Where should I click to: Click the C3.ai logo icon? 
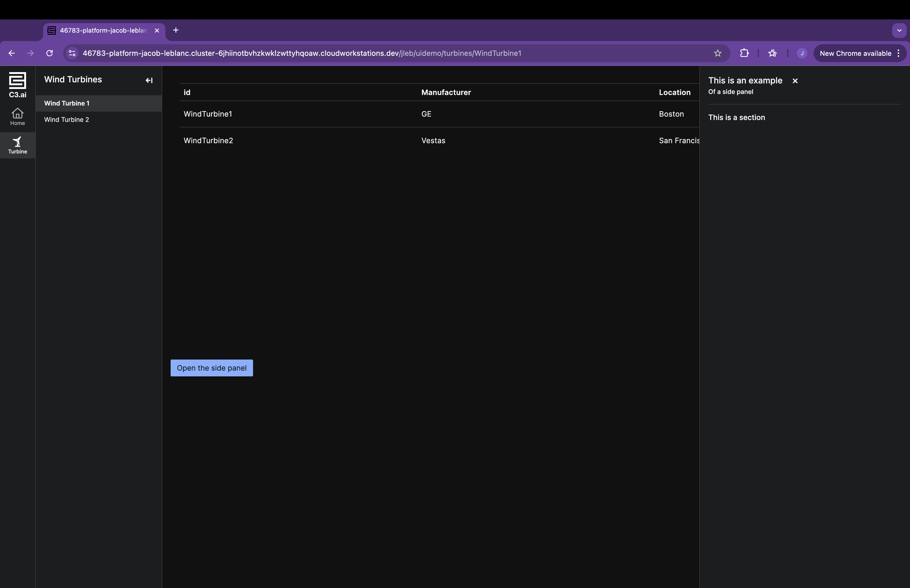pos(18,85)
